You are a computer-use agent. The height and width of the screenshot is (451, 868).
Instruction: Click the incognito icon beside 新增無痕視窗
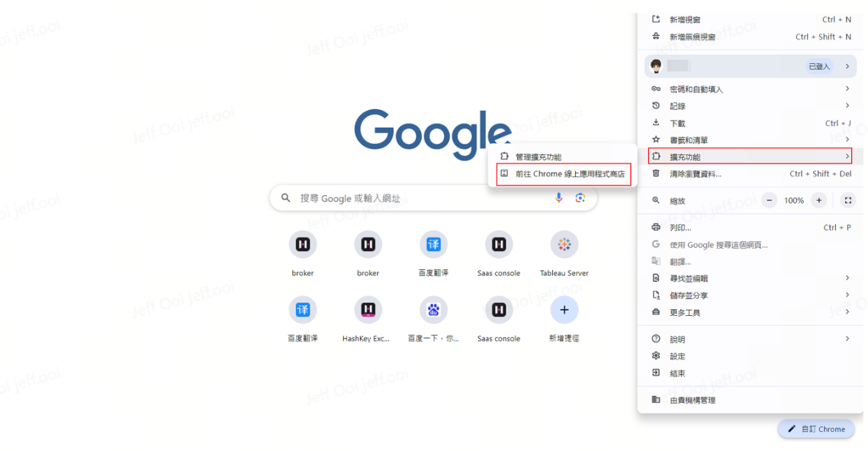click(x=656, y=37)
